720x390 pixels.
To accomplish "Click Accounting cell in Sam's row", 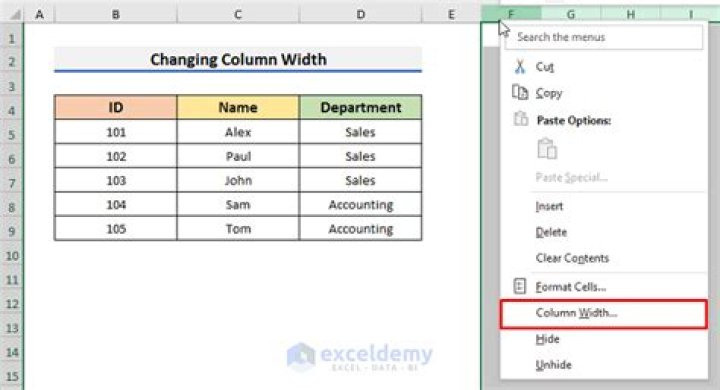I will tap(360, 204).
